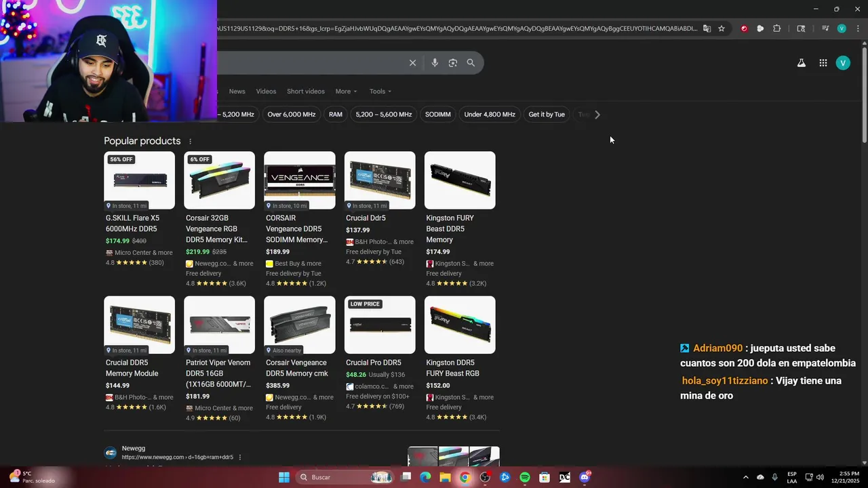The image size is (868, 488).
Task: Open Google account avatar on page
Action: coord(843,63)
